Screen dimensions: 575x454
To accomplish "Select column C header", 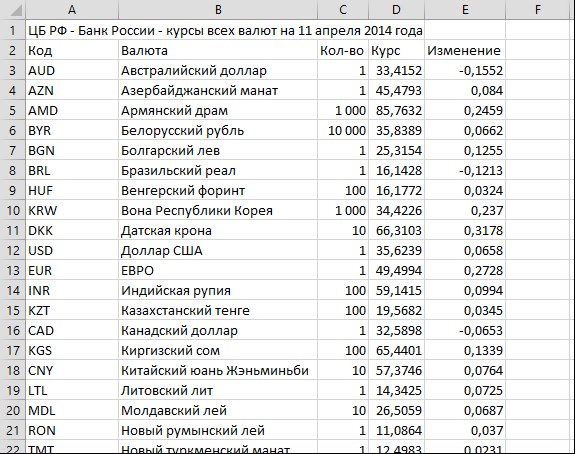I will [343, 10].
